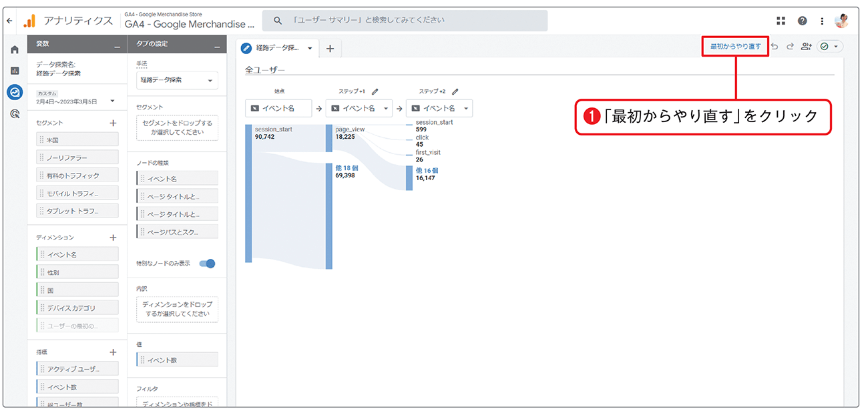868x411 pixels.
Task: Click the redo arrow icon
Action: [x=790, y=47]
